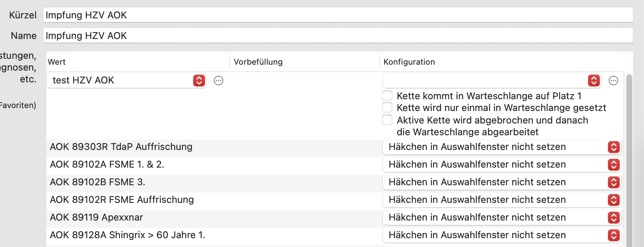Open configuration dropdown for Apexxnar row

[x=502, y=218]
